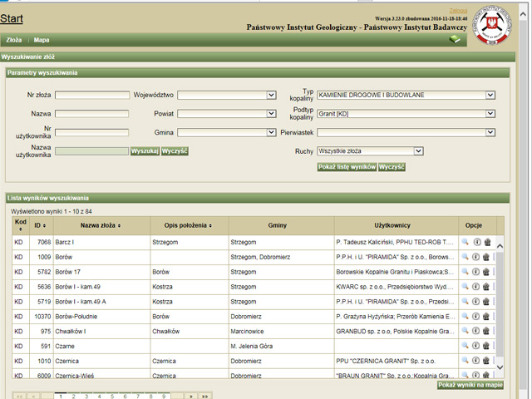Click the info icon for Borów-Południe row

[x=476, y=317]
